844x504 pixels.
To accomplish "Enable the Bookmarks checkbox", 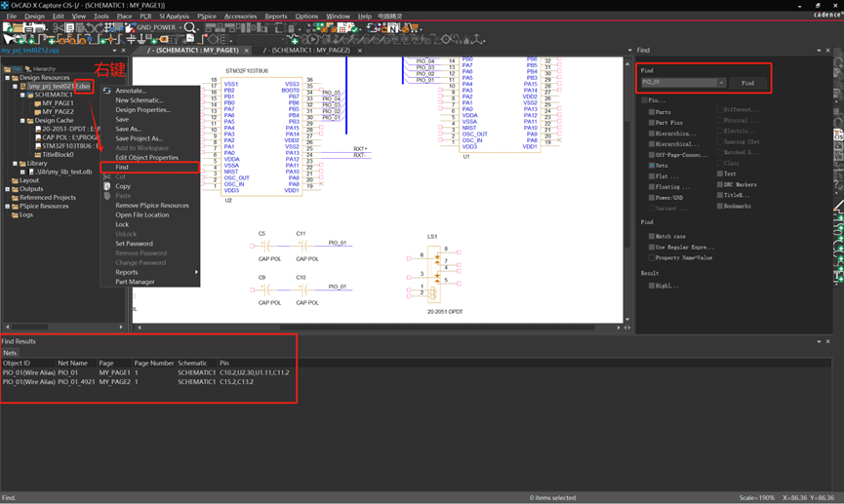I will coord(720,206).
